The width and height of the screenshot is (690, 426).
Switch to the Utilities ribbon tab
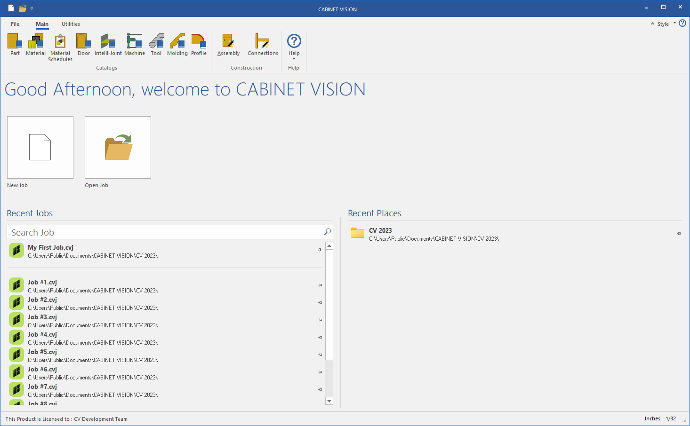[70, 24]
